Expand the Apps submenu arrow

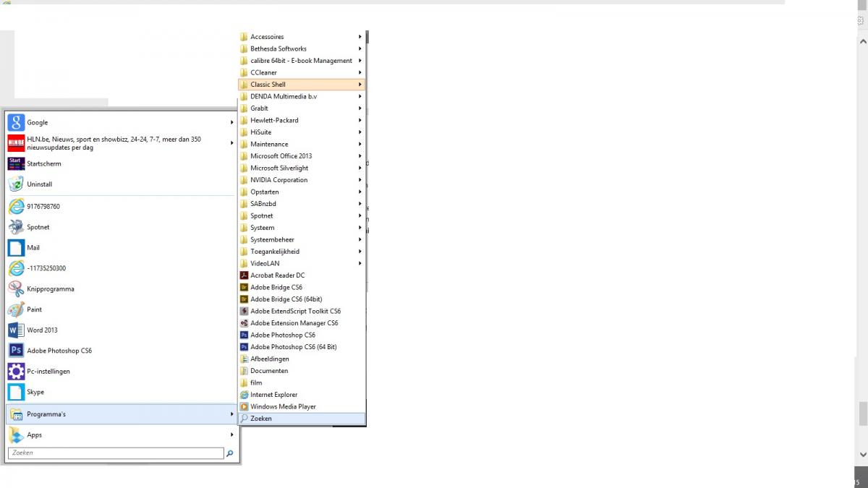click(x=232, y=435)
